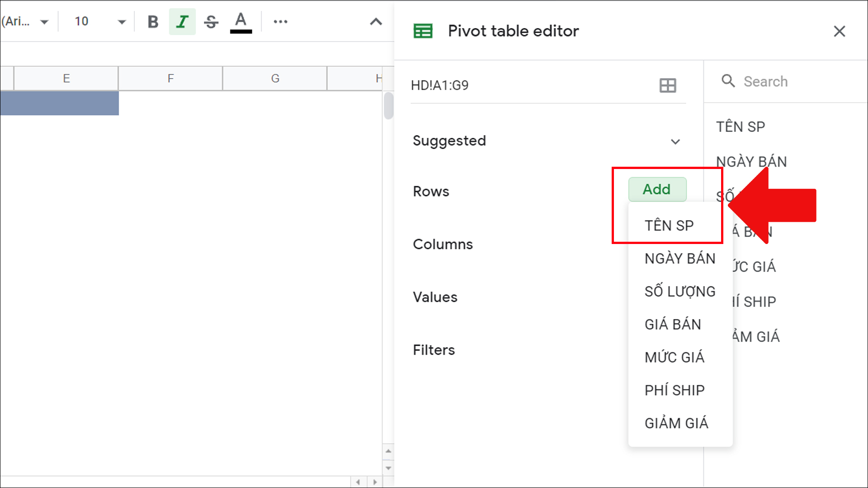
Task: Click the Search icon in pivot editor
Action: 728,81
